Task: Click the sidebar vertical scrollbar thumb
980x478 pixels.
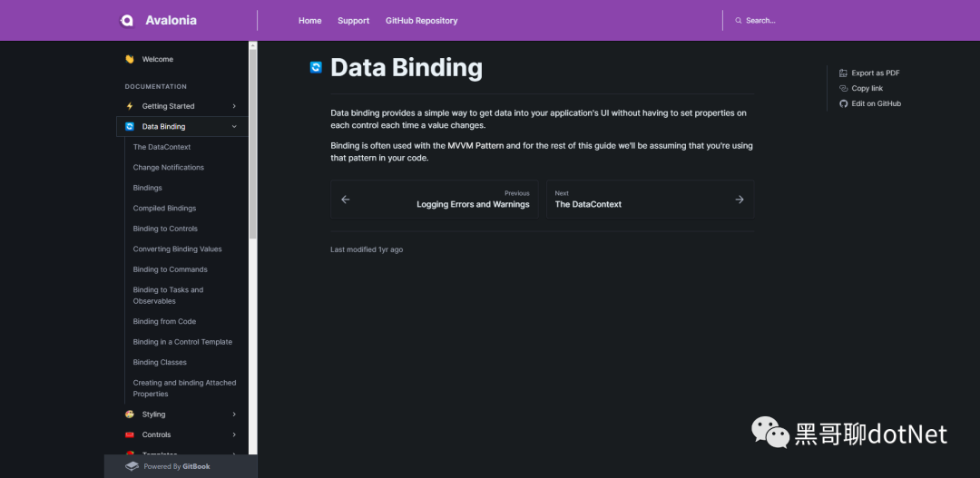Action: (252, 143)
